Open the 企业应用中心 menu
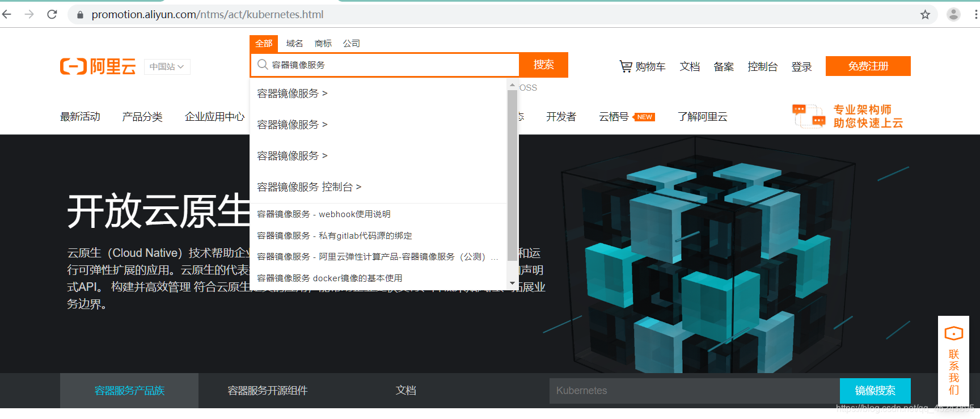 tap(215, 116)
